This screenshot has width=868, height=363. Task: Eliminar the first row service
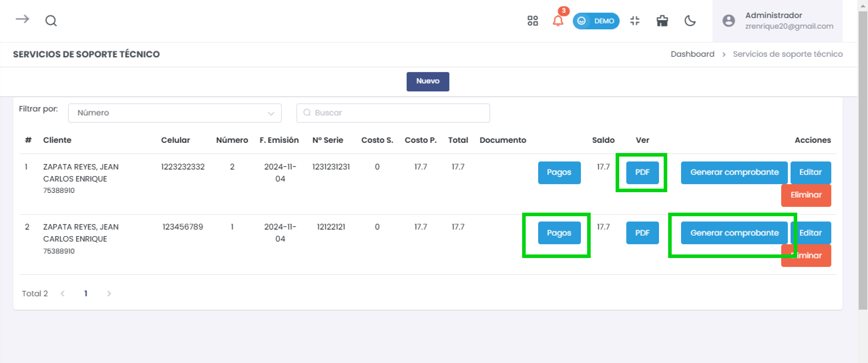pyautogui.click(x=806, y=195)
